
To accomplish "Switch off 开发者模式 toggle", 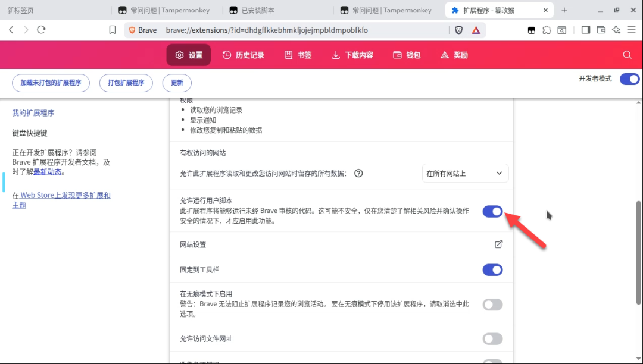I will pos(629,79).
